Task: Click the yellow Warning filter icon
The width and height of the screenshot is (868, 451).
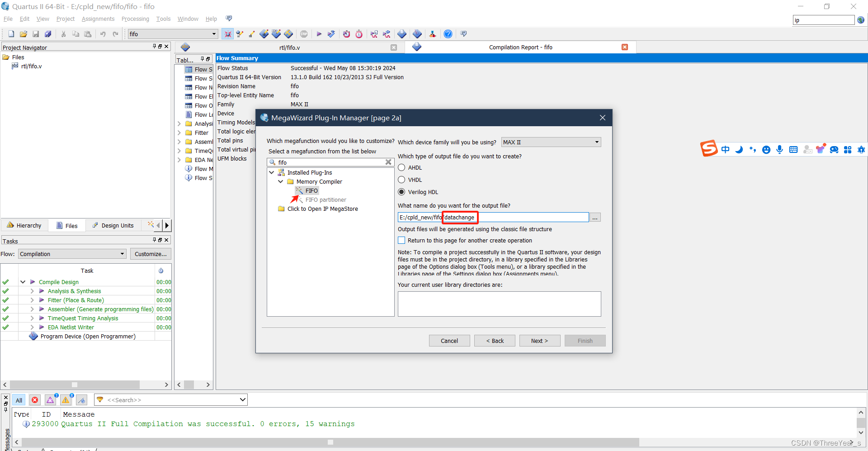Action: point(66,400)
